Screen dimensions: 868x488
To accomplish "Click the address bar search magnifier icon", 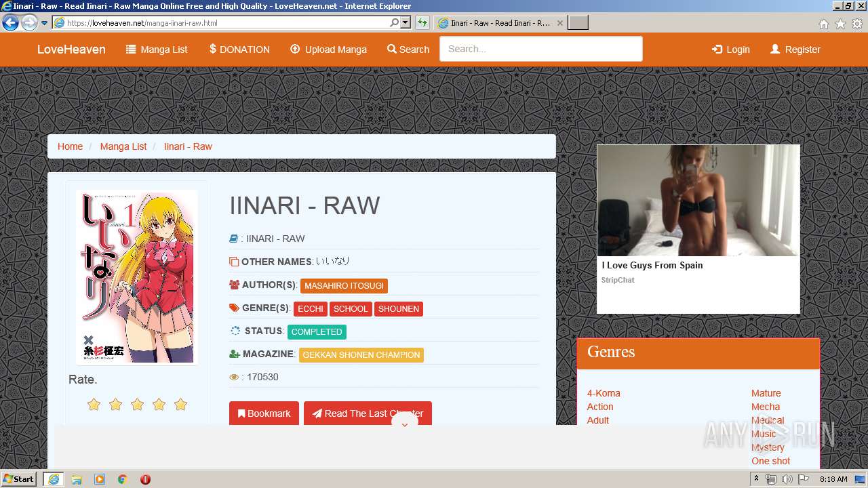I will click(x=395, y=22).
